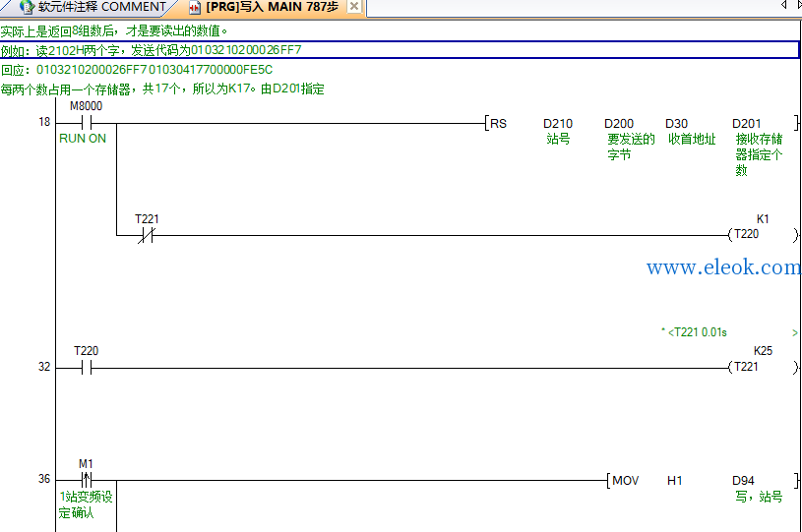Select the T221 normally closed contact
The height and width of the screenshot is (532, 802).
(x=146, y=236)
